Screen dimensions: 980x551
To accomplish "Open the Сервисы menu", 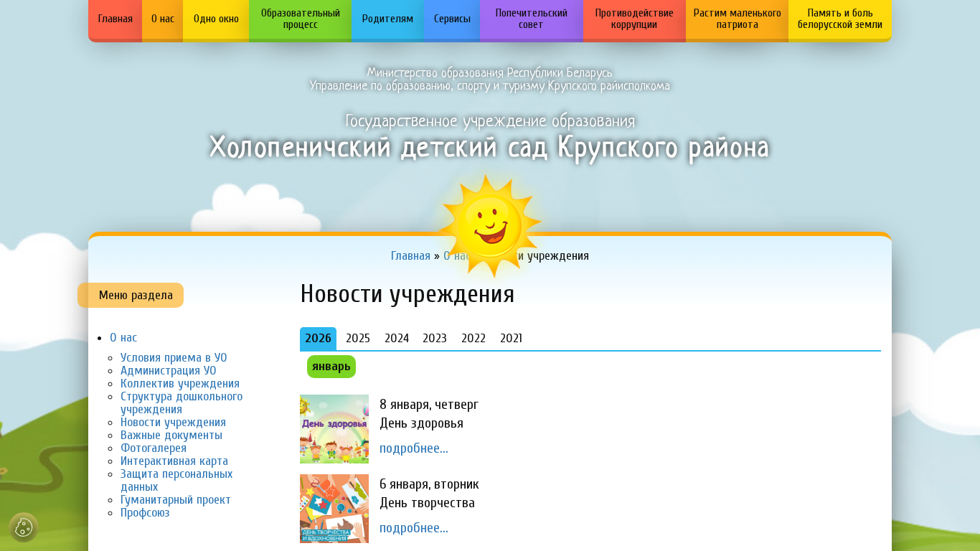I will 452,19.
